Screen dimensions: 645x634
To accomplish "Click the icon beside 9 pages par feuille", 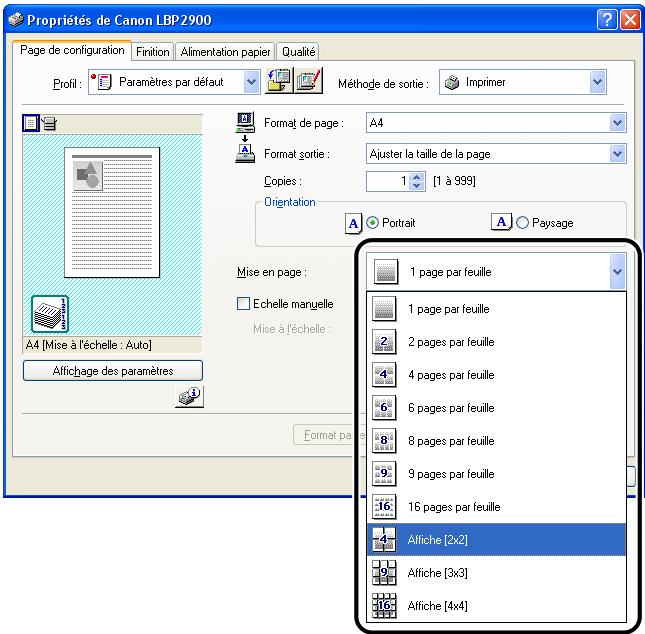I will pyautogui.click(x=384, y=474).
